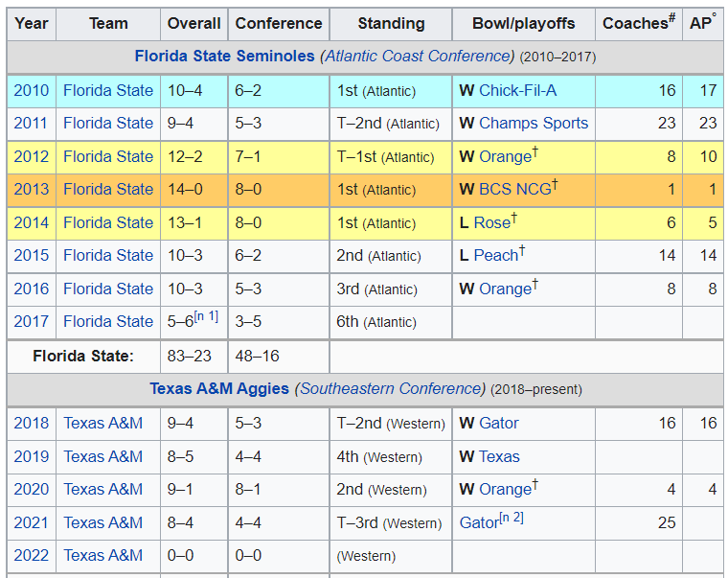
Task: Open the 2022 season year link
Action: click(x=31, y=556)
